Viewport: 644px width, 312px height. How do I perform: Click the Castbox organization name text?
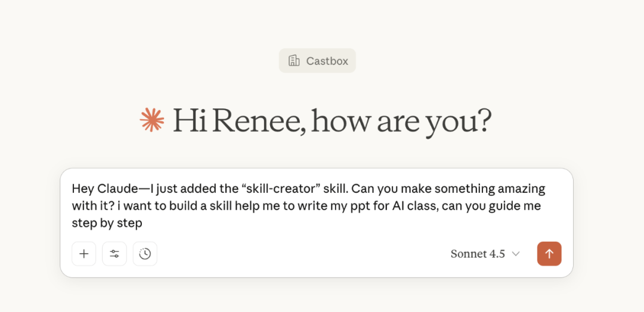(327, 61)
